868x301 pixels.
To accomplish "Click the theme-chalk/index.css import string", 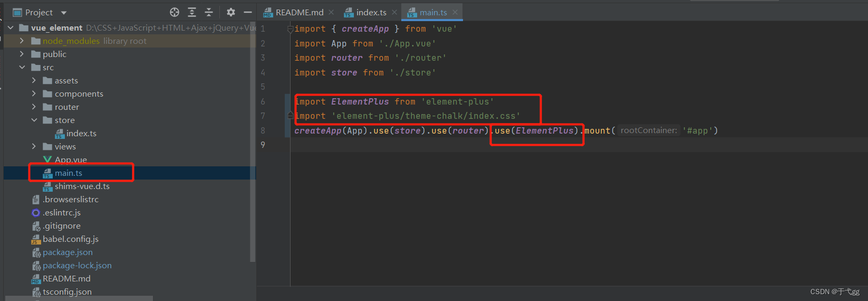I will pos(426,116).
